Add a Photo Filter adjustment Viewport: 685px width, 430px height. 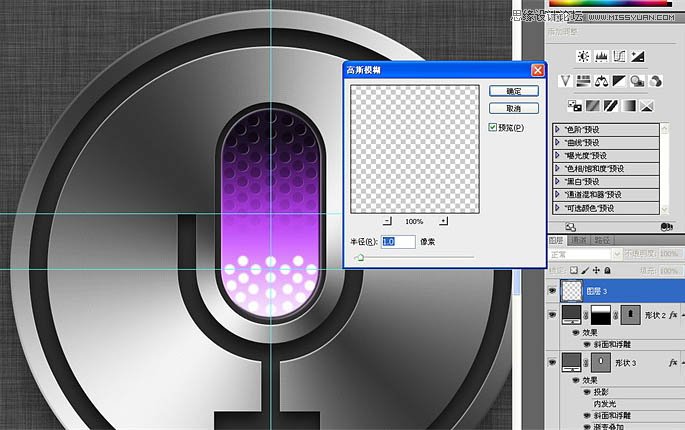point(637,81)
